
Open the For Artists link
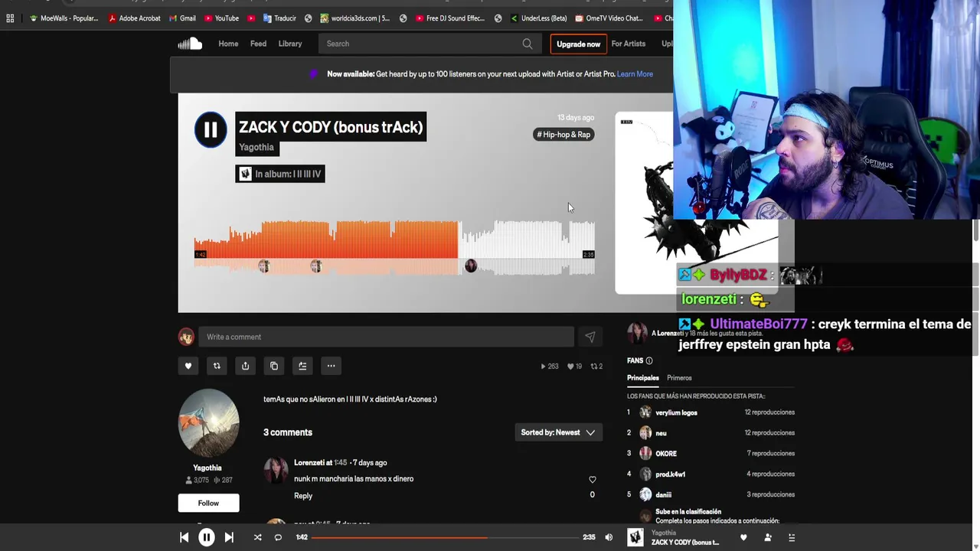[629, 44]
